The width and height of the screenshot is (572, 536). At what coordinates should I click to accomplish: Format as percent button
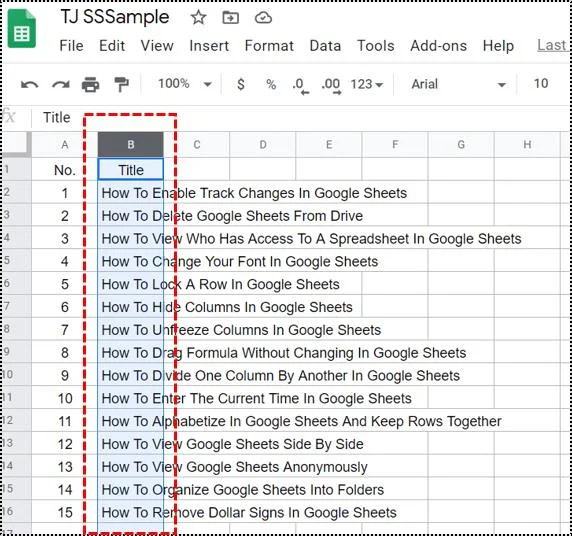pyautogui.click(x=271, y=84)
